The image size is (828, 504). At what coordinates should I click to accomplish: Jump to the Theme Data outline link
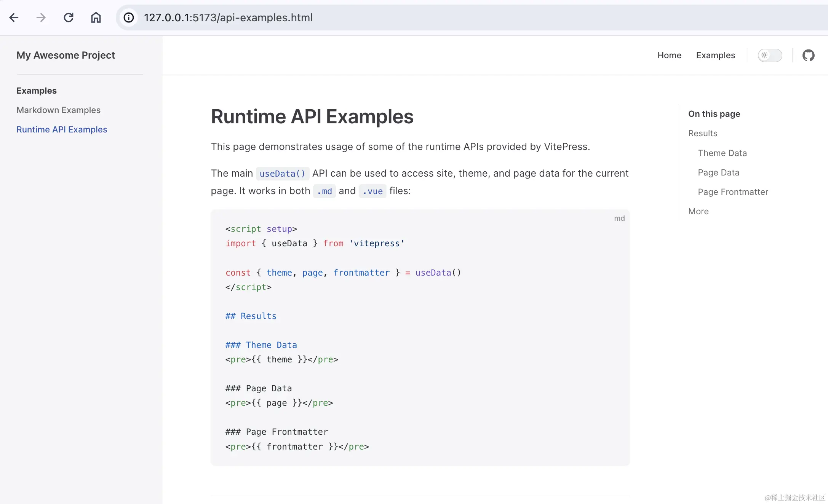click(722, 153)
